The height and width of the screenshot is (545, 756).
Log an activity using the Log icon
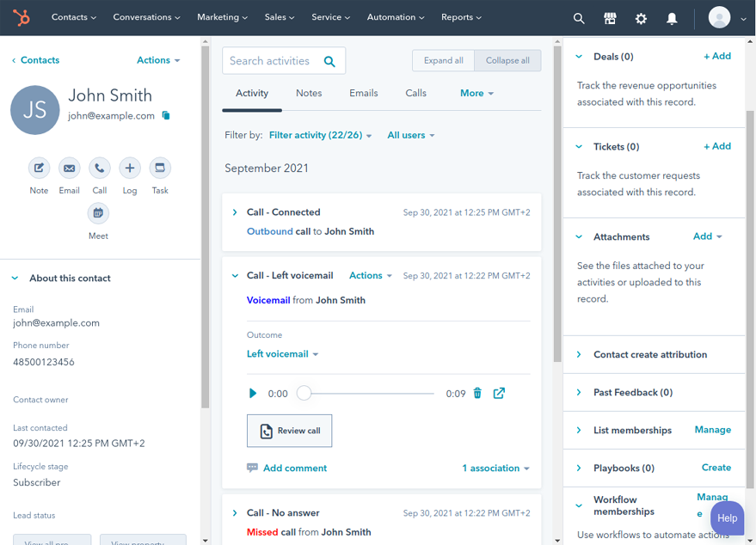[129, 168]
